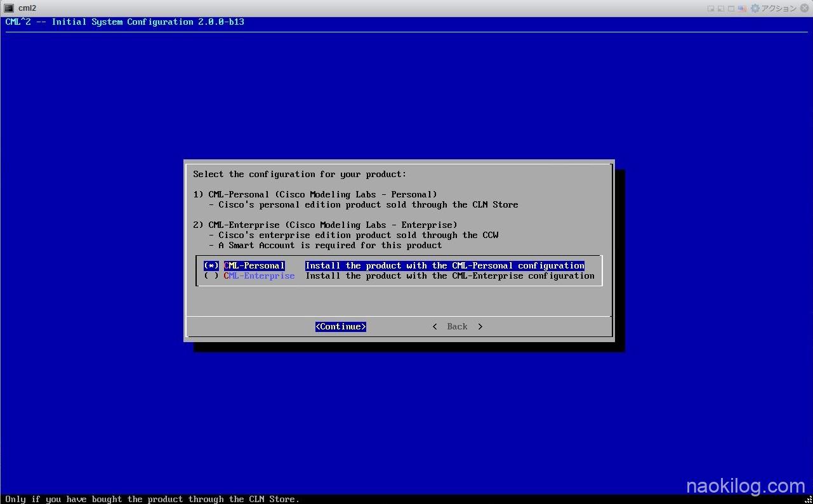Open the アクション menu gear
The width and height of the screenshot is (813, 504).
pos(755,8)
